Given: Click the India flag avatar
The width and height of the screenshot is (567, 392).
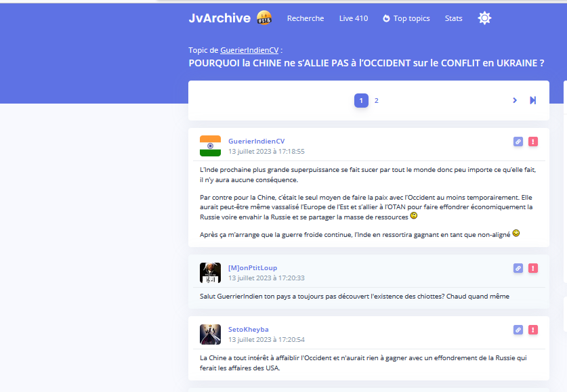Looking at the screenshot, I should click(210, 146).
